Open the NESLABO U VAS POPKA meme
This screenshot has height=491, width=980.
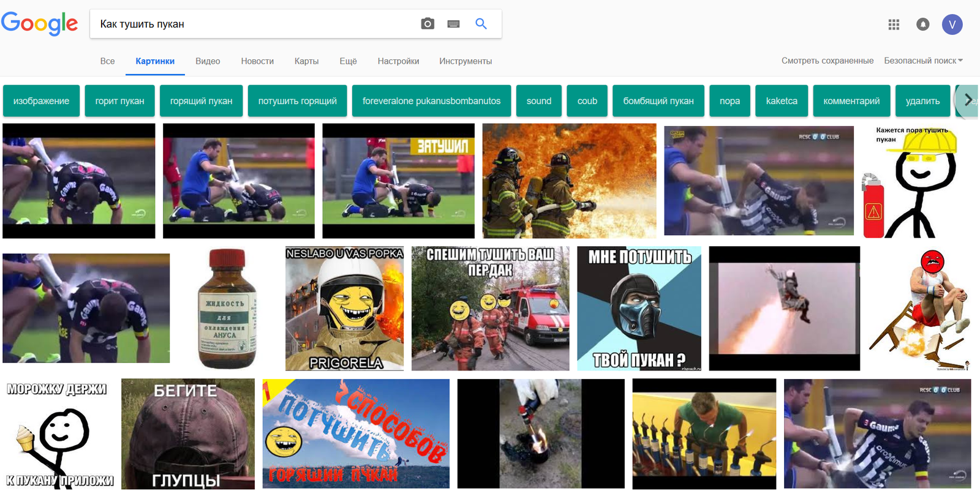[x=344, y=308]
